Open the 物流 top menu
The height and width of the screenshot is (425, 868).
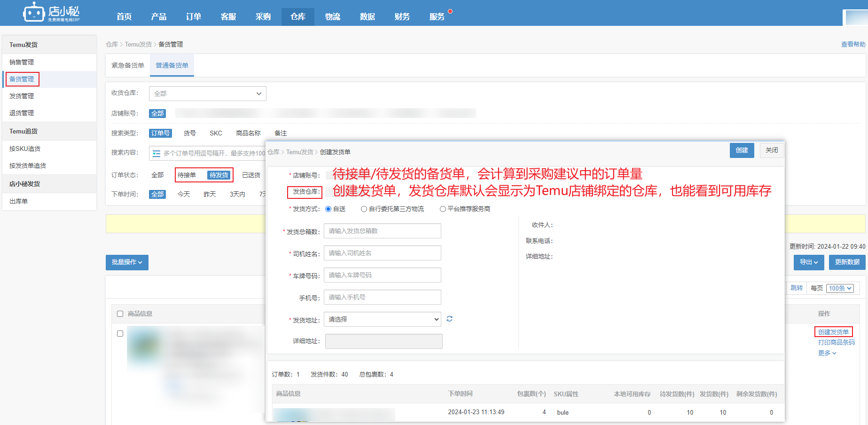click(333, 16)
